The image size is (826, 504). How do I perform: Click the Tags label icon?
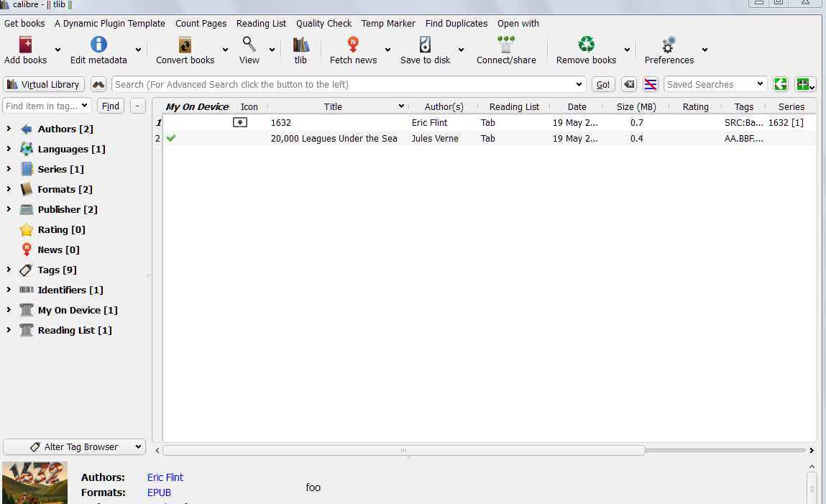tap(27, 270)
